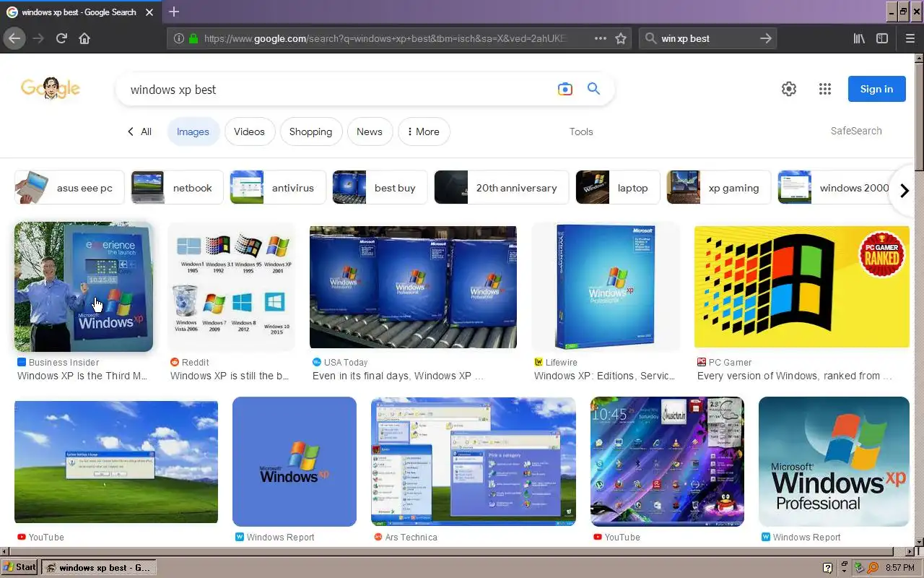
Task: Open the Tools filter options
Action: [x=581, y=131]
